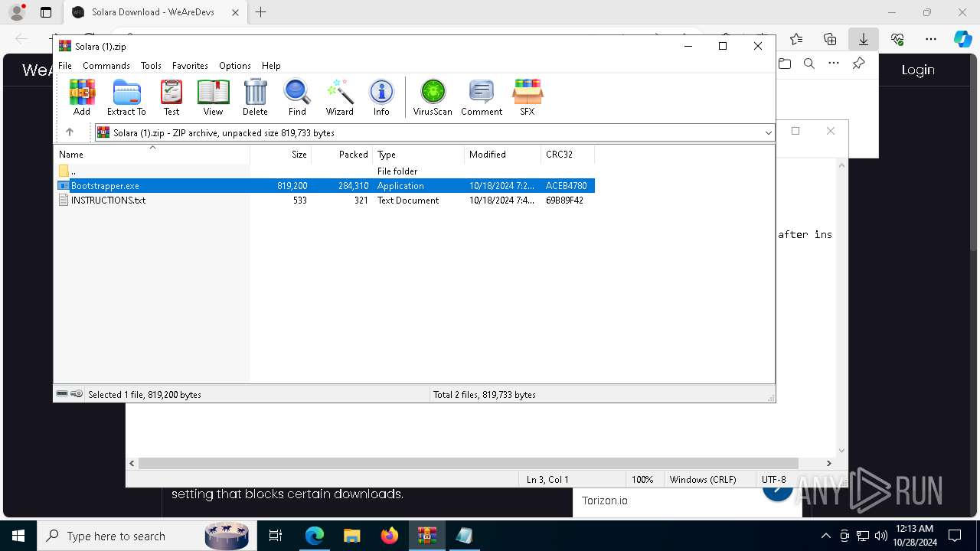Open the Find magnifier tool

tap(297, 97)
